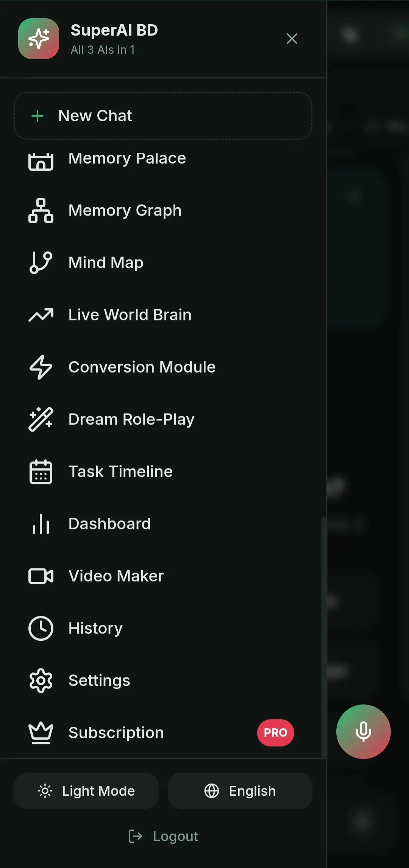The image size is (409, 868).
Task: Select the Task Timeline text label
Action: pos(120,472)
